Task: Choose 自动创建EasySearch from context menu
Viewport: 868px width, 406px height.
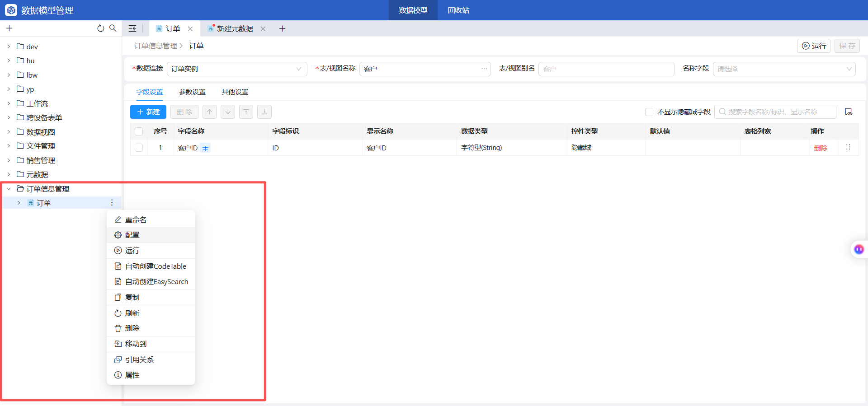Action: [151, 281]
